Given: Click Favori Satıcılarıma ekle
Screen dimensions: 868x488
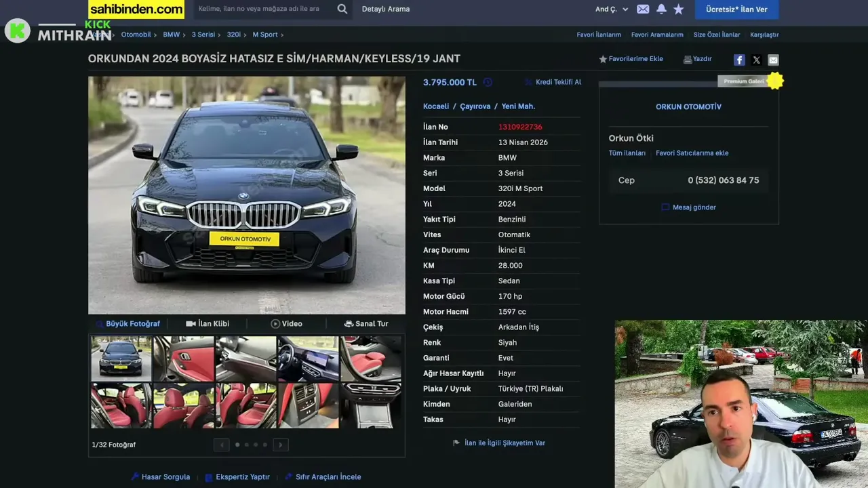Looking at the screenshot, I should click(x=692, y=153).
